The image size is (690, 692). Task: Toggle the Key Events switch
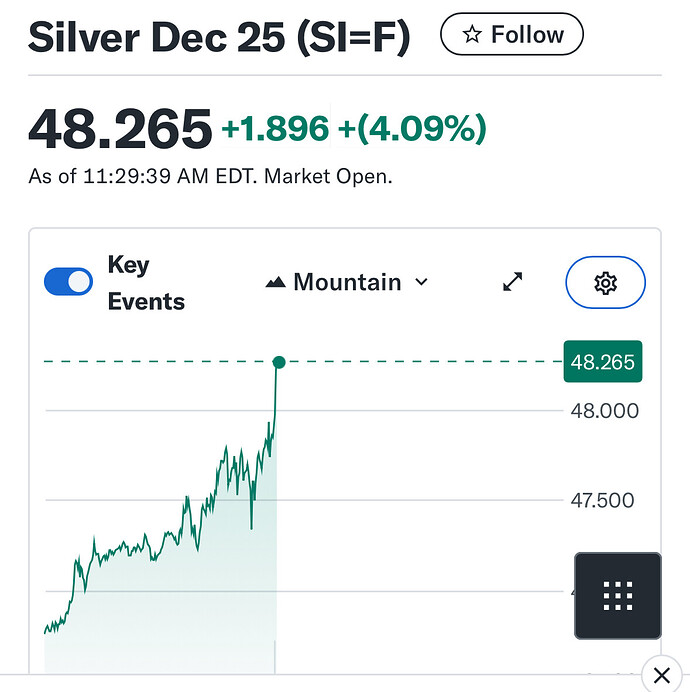pyautogui.click(x=68, y=282)
